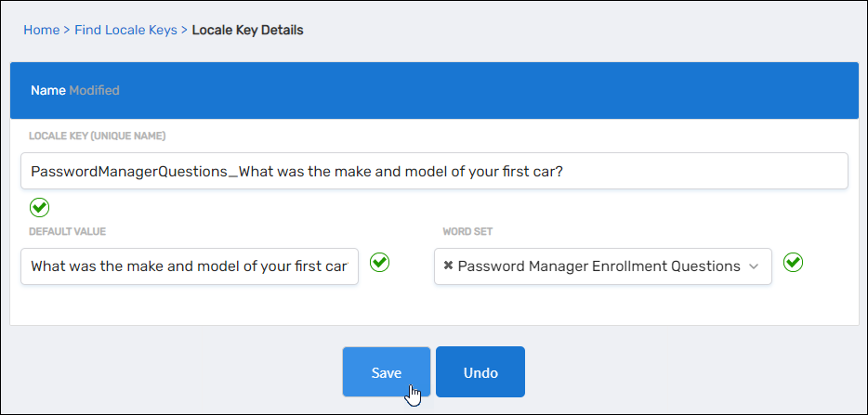
Task: Select the Name header tab
Action: (47, 90)
